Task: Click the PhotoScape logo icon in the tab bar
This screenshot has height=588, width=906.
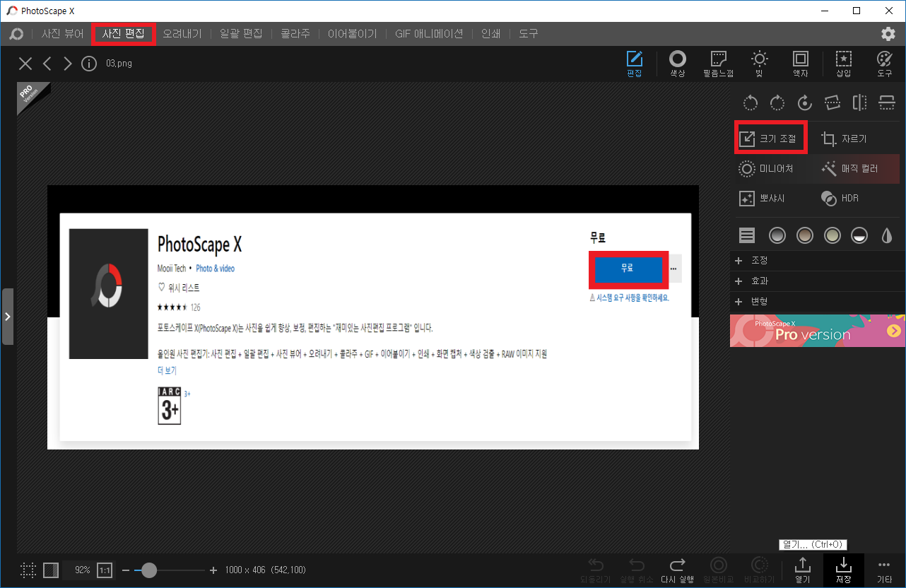Action: point(17,34)
